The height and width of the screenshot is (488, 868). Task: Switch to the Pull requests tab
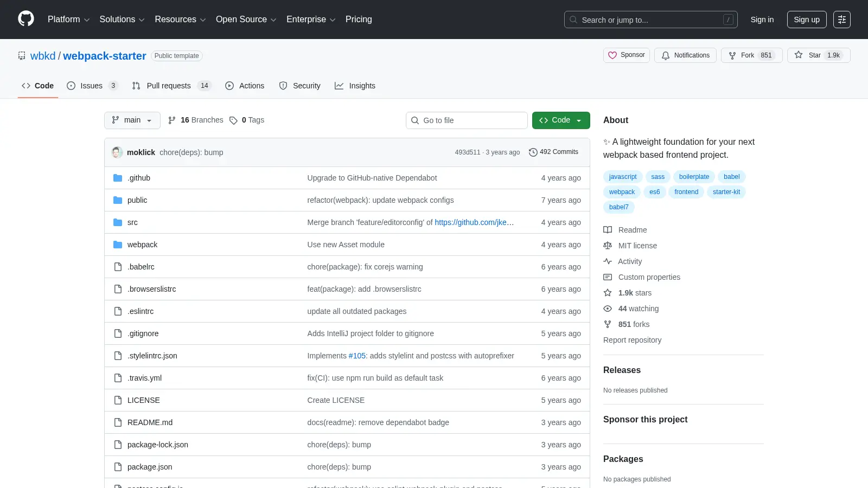[171, 86]
